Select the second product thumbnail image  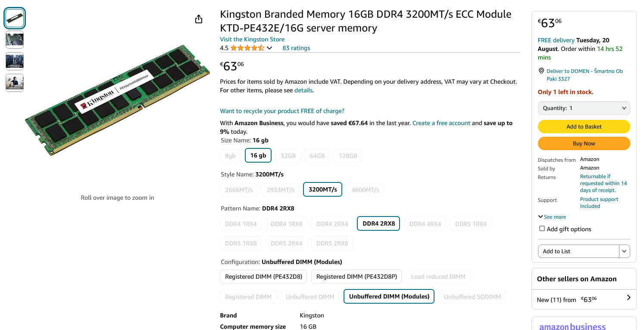point(15,40)
